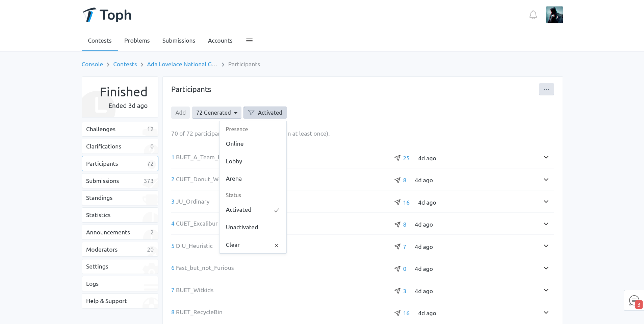Click the Toph logo

(107, 15)
